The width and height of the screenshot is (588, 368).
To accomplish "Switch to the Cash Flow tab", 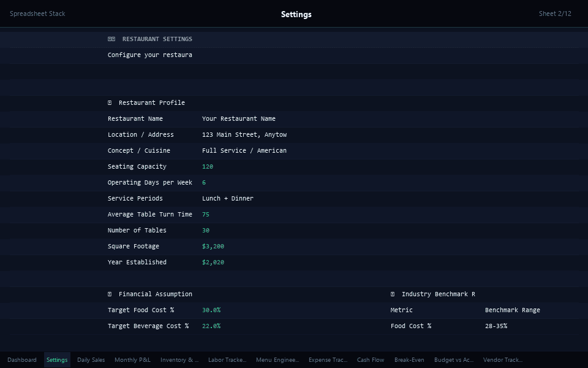I will click(x=371, y=360).
